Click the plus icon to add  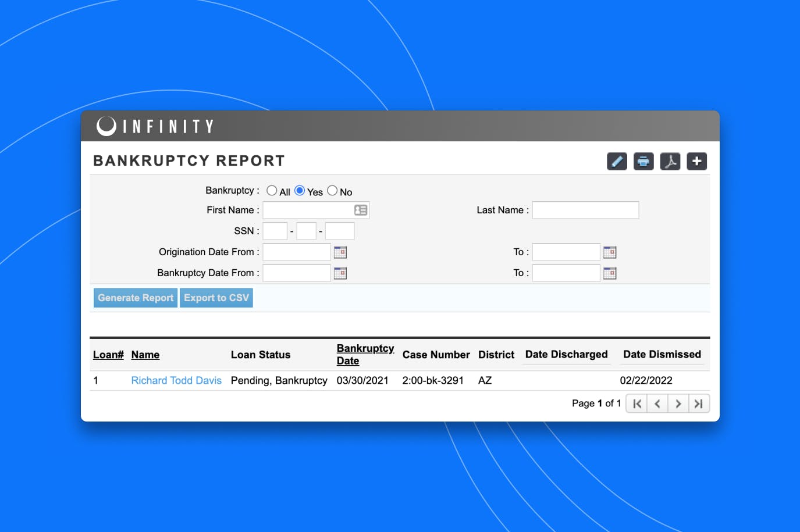coord(696,161)
